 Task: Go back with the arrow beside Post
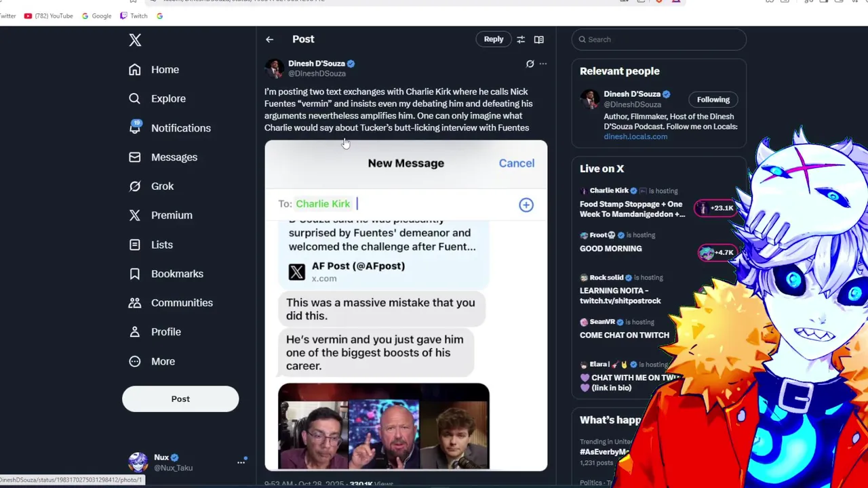[270, 39]
